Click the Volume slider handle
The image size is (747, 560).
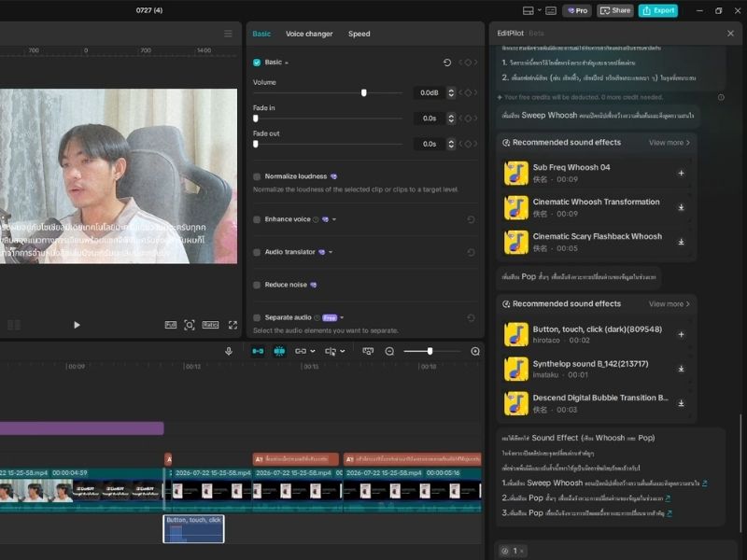[364, 92]
